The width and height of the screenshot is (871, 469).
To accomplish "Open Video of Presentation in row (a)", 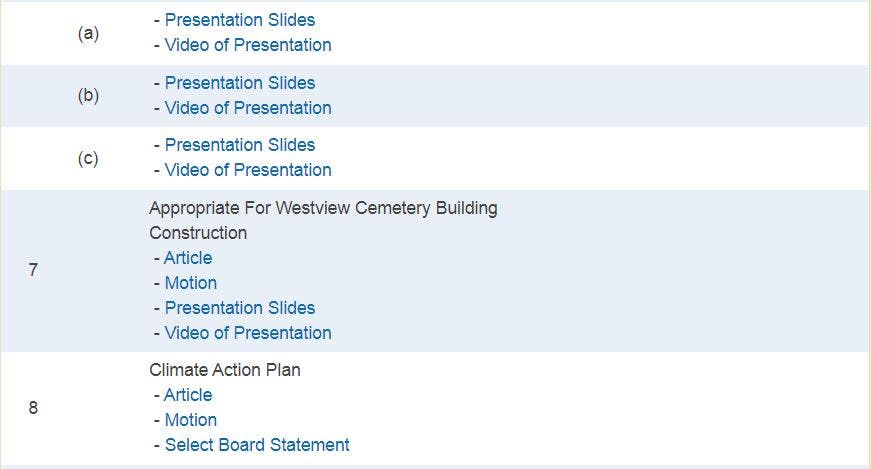I will (248, 45).
